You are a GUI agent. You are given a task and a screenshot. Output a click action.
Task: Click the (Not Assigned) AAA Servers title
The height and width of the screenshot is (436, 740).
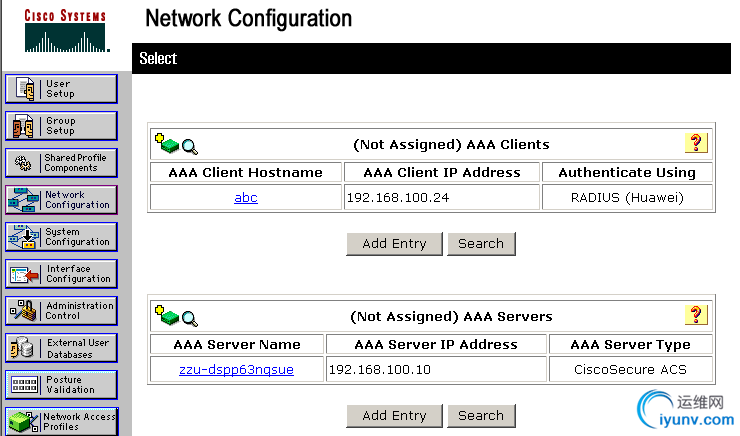tap(451, 317)
